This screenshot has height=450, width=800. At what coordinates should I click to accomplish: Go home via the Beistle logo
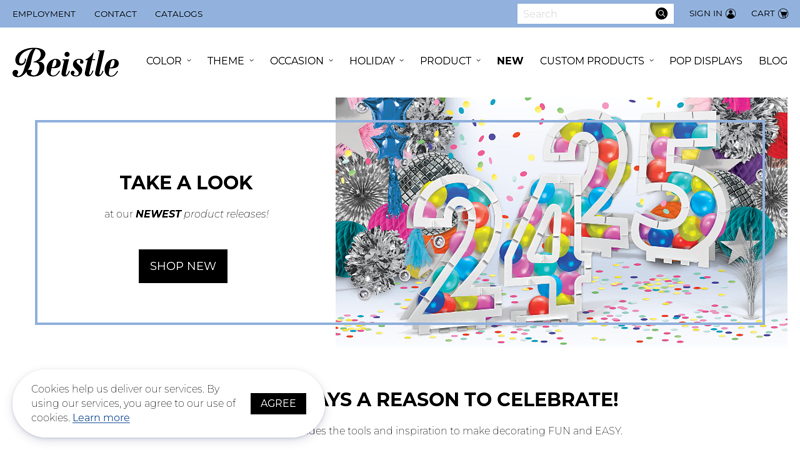click(66, 63)
